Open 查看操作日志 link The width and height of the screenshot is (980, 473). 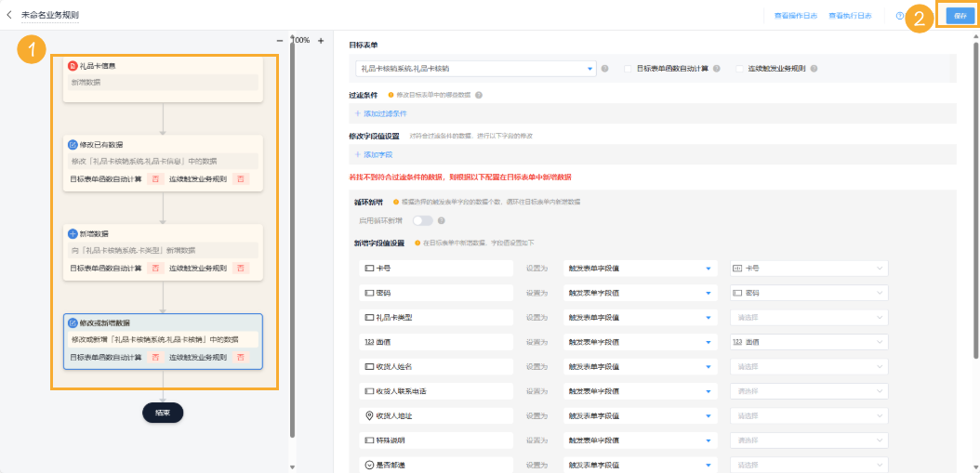796,16
